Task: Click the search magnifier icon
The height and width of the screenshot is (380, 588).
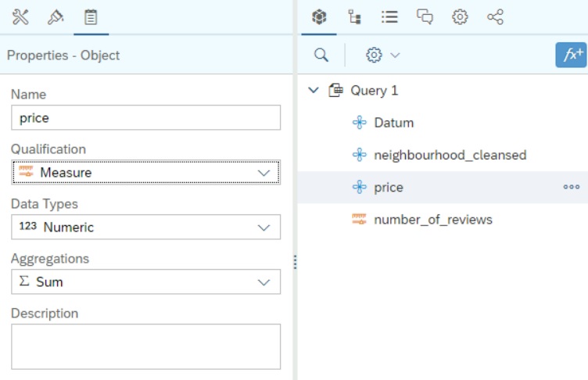Action: tap(321, 55)
